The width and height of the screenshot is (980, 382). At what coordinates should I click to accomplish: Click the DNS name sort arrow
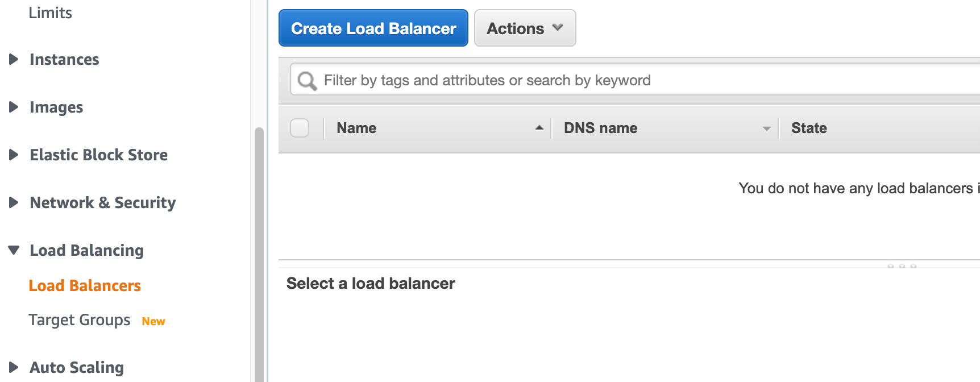tap(766, 128)
